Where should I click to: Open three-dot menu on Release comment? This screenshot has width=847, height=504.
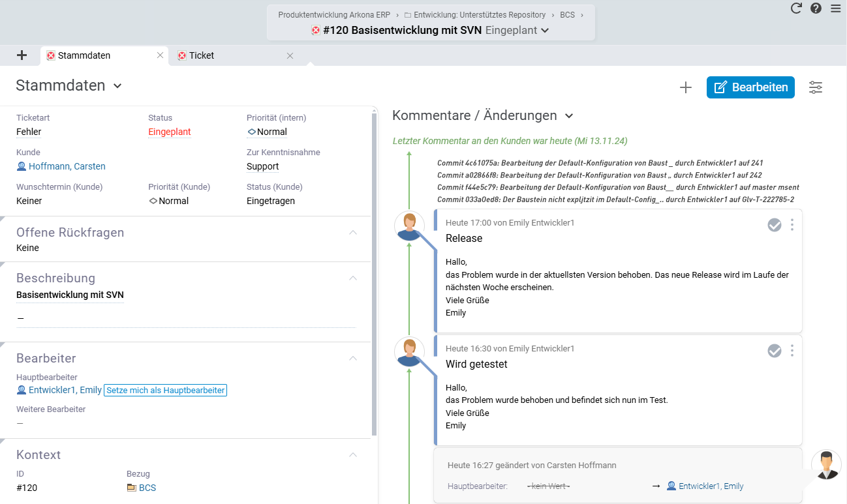coord(792,225)
